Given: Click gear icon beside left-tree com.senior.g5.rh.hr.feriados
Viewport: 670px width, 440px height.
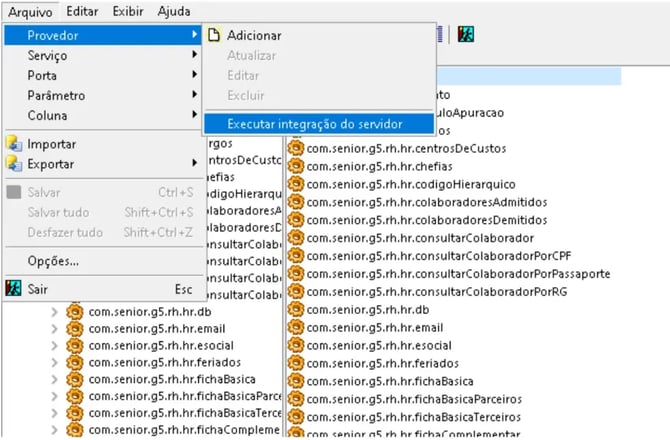Looking at the screenshot, I should click(x=74, y=362).
